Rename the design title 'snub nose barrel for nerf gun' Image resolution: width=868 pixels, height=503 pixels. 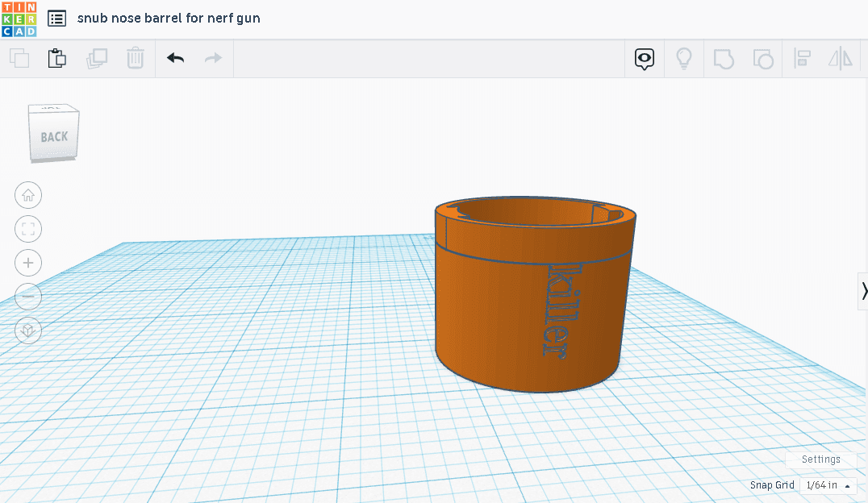(x=169, y=19)
